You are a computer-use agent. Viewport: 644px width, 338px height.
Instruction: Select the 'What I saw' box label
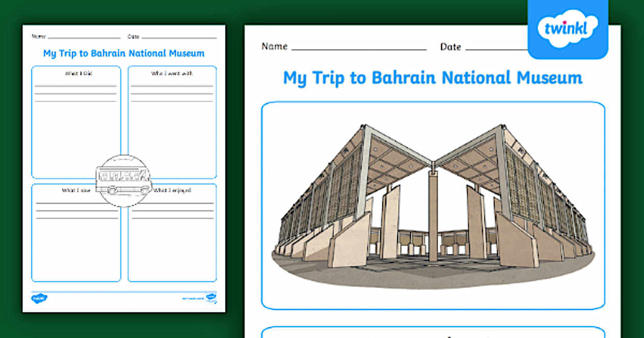click(77, 190)
